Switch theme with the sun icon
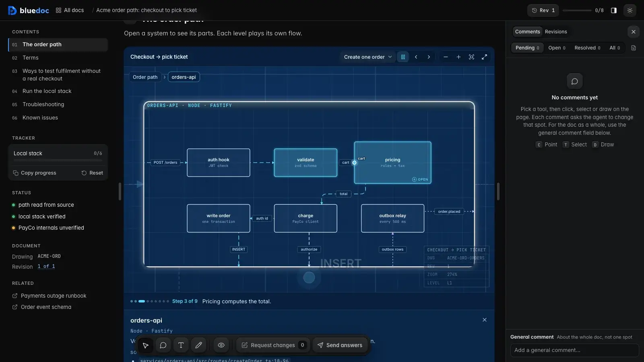This screenshot has height=362, width=644. click(630, 10)
